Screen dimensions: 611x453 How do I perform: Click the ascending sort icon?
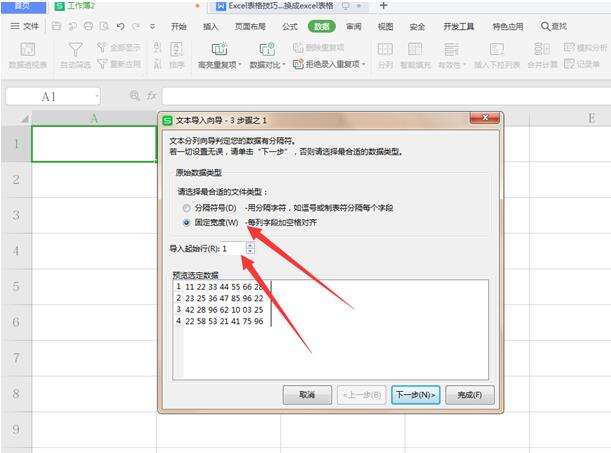tap(157, 48)
